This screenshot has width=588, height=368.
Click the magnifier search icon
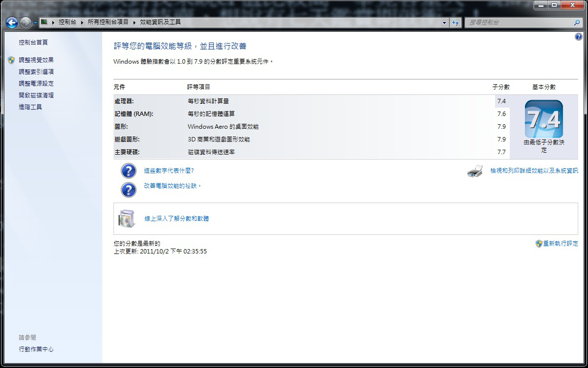point(577,23)
